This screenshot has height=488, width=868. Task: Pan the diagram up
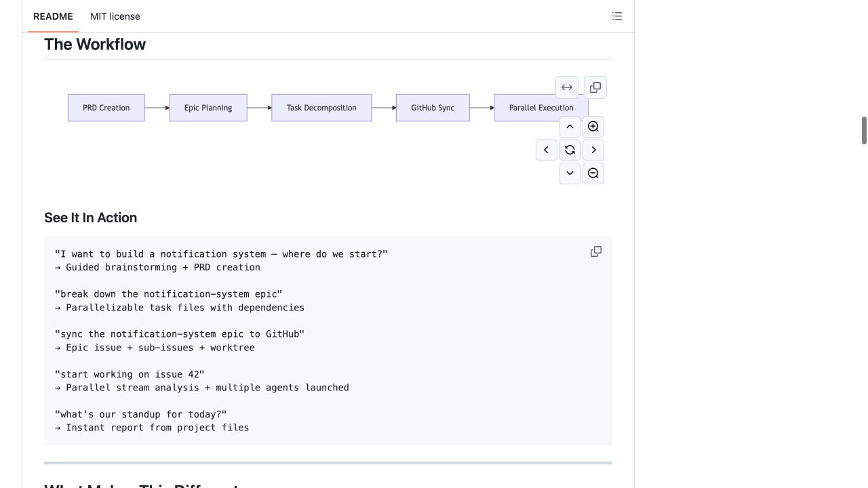570,127
